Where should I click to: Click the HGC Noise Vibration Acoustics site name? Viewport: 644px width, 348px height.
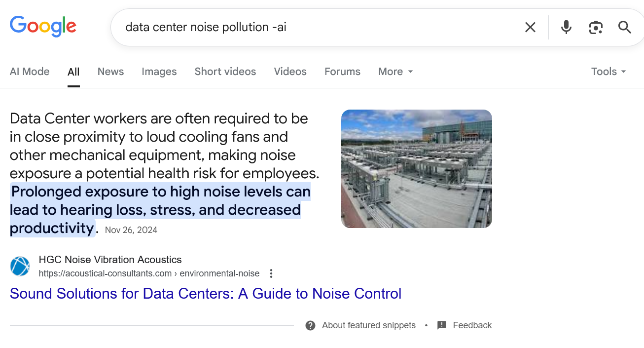point(110,260)
